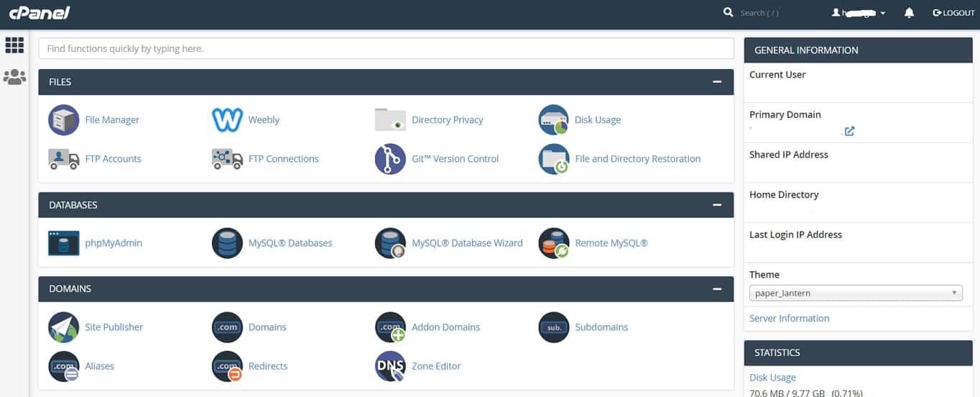The image size is (980, 397).
Task: Open the Disk Usage icon
Action: click(x=553, y=120)
